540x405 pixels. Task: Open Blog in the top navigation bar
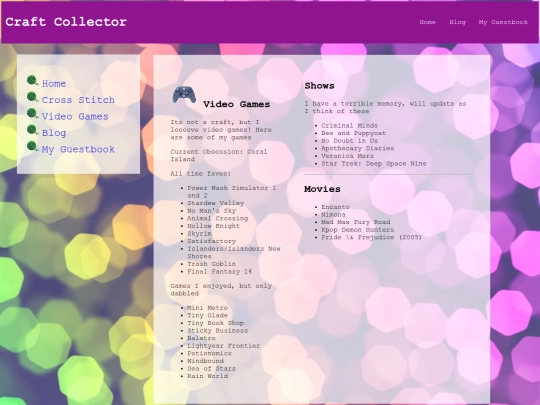point(457,22)
